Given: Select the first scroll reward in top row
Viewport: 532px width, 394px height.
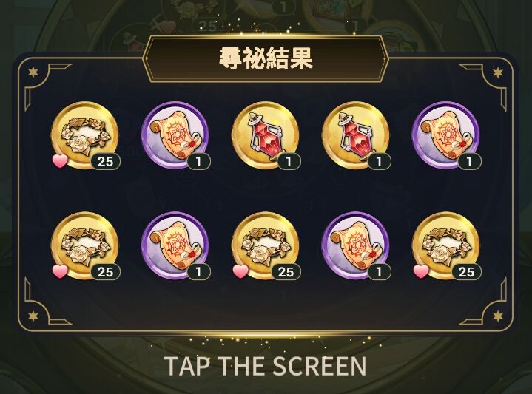Looking at the screenshot, I should 175,135.
